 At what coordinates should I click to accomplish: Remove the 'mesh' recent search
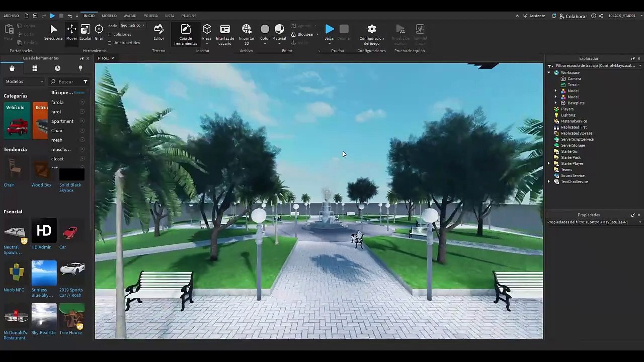coord(82,140)
